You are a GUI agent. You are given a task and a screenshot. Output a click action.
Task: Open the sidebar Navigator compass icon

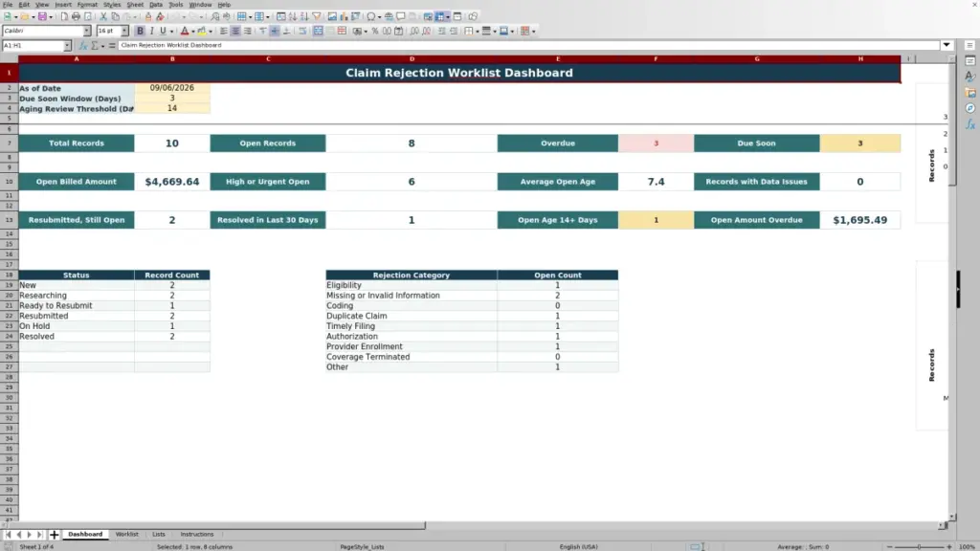tap(970, 109)
